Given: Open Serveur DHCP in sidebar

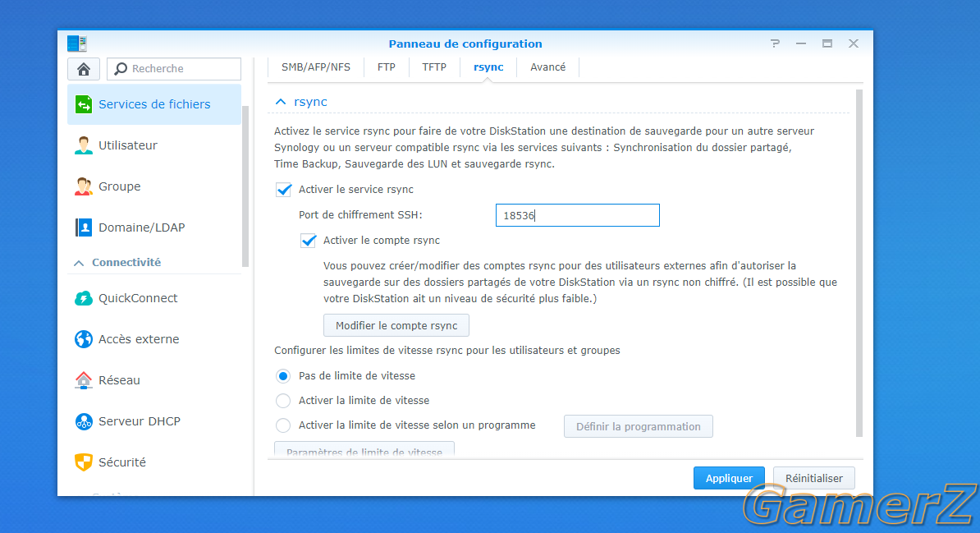Looking at the screenshot, I should coord(154,421).
